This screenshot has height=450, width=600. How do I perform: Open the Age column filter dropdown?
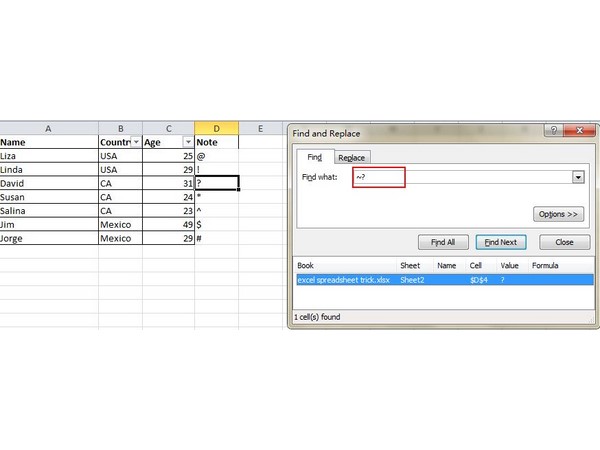[188, 142]
